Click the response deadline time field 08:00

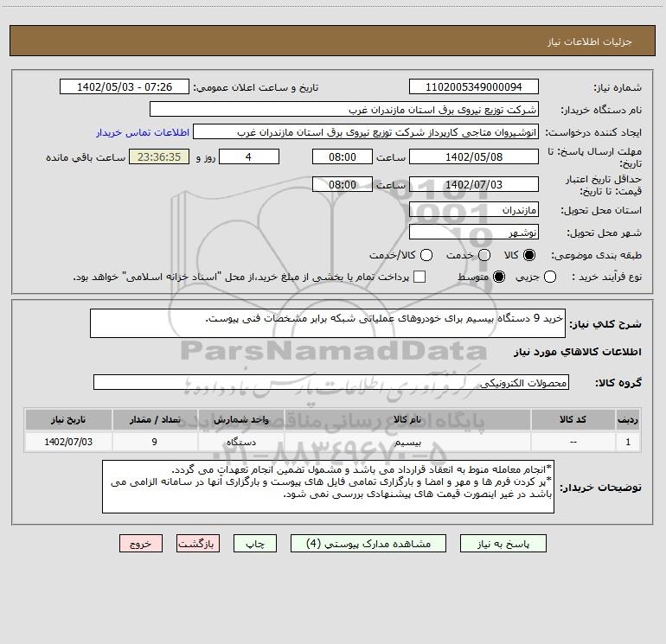coord(343,156)
